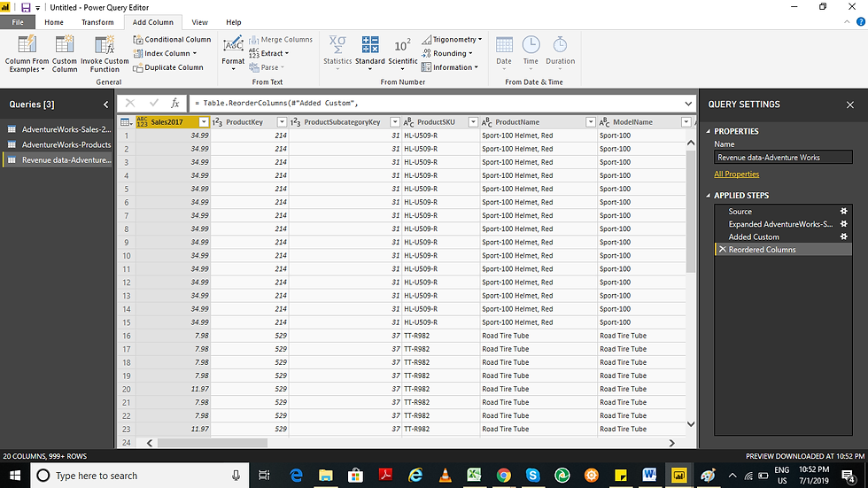Click the Save icon in title bar
This screenshot has width=868, height=488.
[26, 7]
